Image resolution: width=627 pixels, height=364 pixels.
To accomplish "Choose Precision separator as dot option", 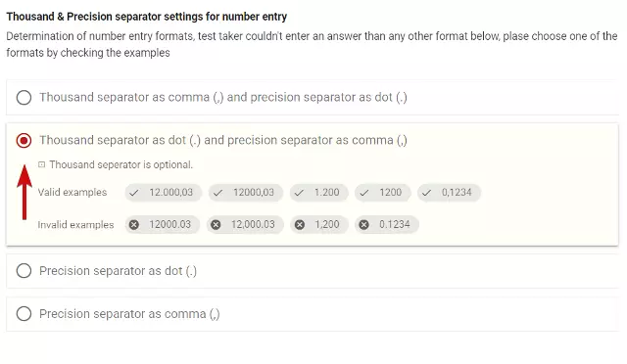I will coord(24,271).
